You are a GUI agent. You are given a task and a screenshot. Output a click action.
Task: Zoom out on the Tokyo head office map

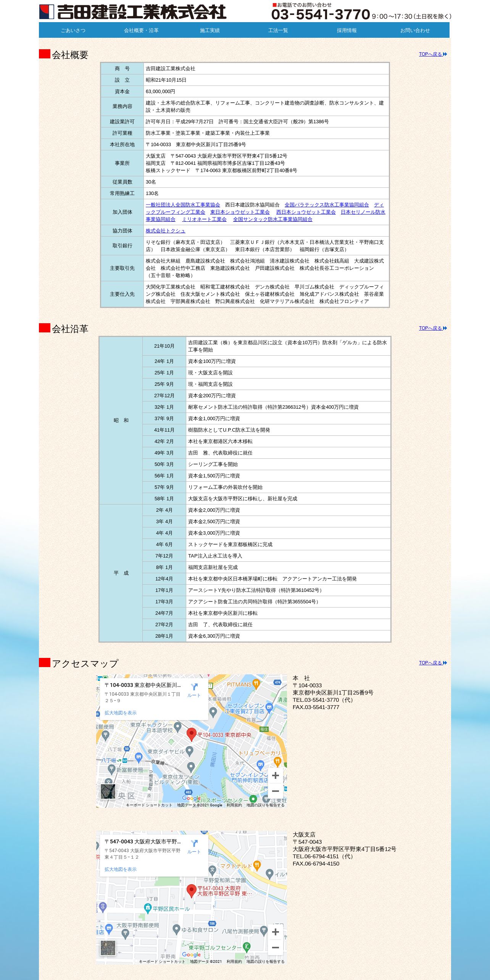click(x=276, y=791)
